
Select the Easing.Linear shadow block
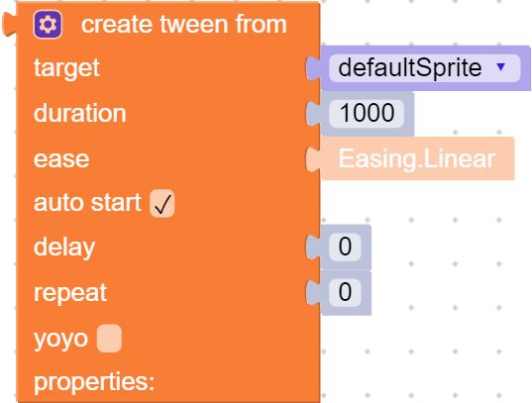(x=417, y=158)
